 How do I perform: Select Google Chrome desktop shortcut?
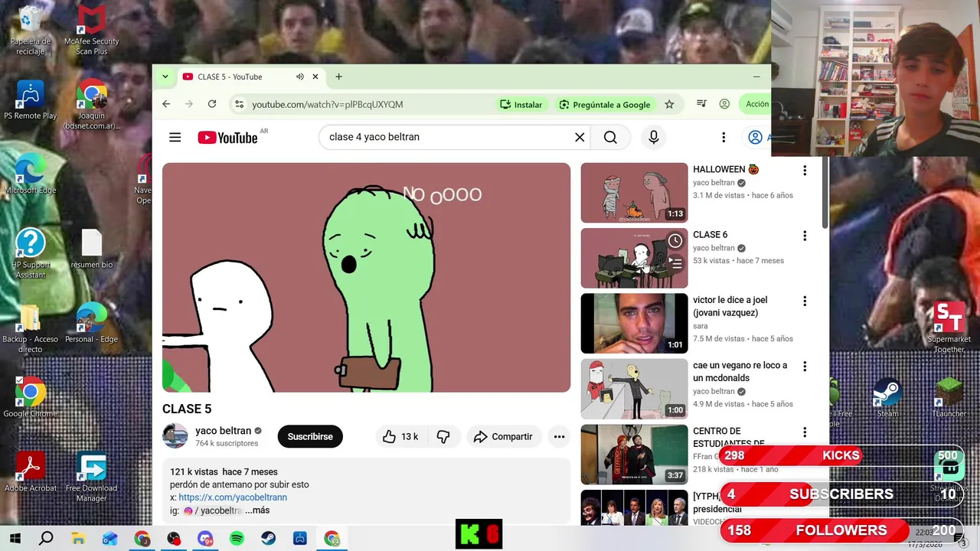31,397
